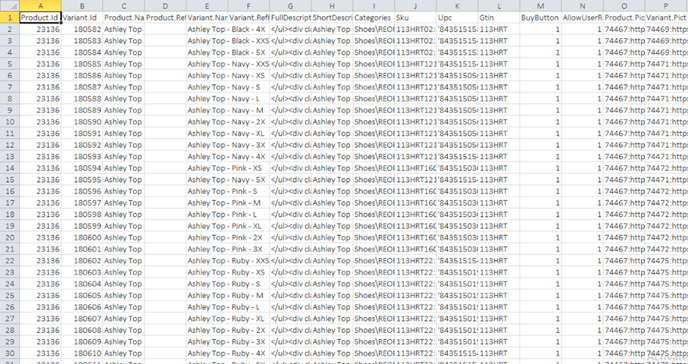
Task: Select row 15 header
Action: (10, 180)
